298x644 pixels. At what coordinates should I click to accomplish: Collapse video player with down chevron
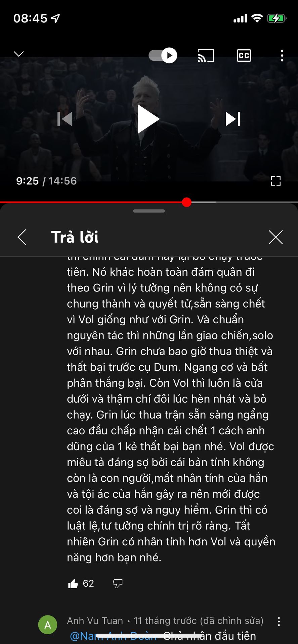[x=19, y=54]
